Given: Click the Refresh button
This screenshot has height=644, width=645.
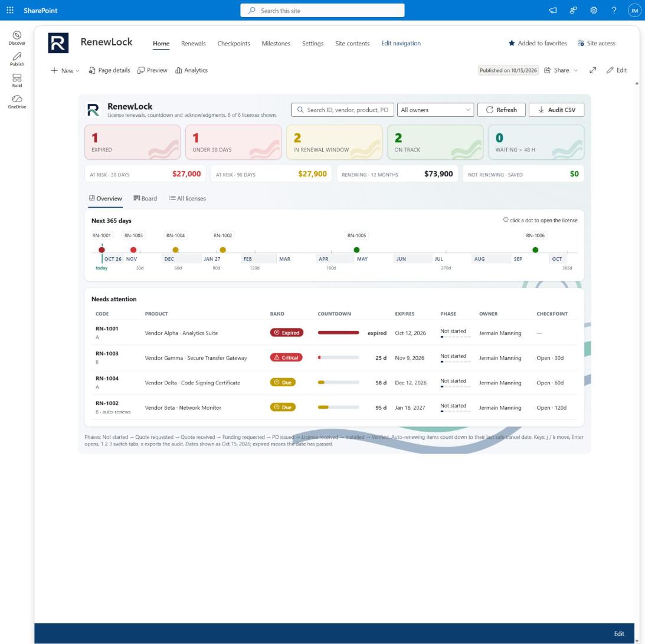Looking at the screenshot, I should point(501,110).
